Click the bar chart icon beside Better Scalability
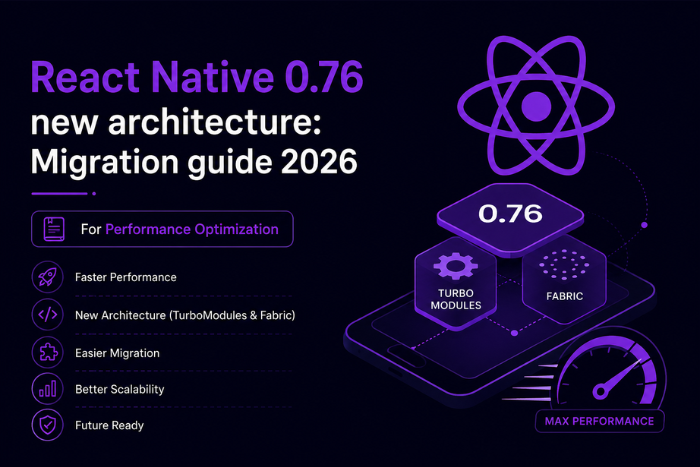700x467 pixels. pos(47,388)
